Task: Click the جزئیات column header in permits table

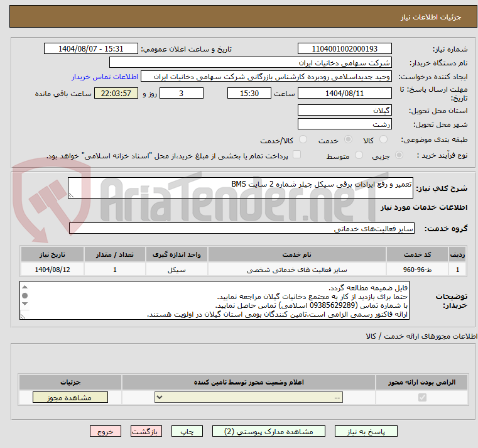Action: coord(70,383)
